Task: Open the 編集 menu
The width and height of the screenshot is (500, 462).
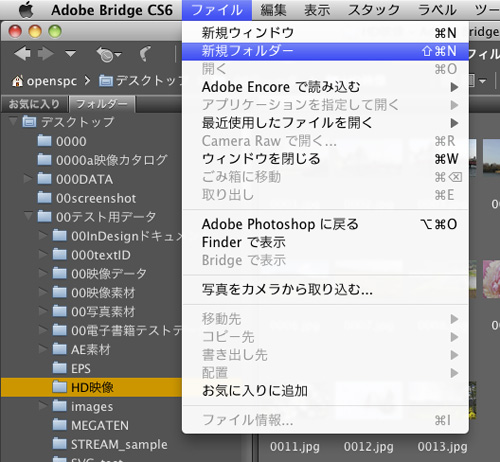Action: pyautogui.click(x=273, y=10)
